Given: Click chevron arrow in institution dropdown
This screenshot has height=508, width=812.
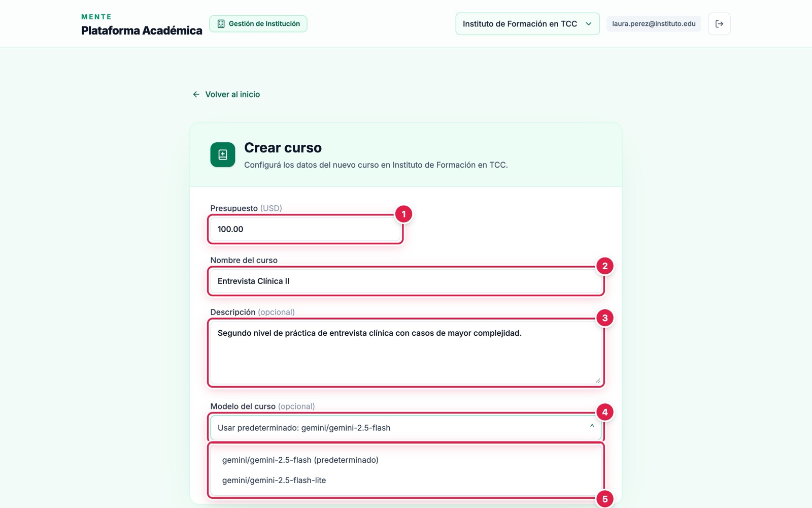Looking at the screenshot, I should point(589,24).
